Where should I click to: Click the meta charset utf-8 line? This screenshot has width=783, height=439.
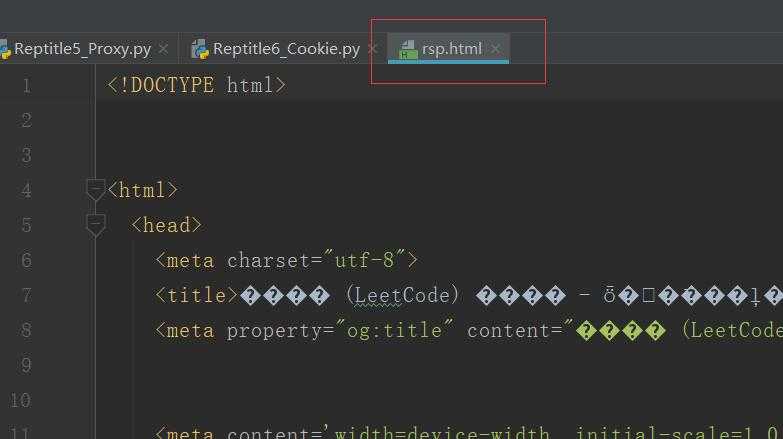click(x=287, y=260)
